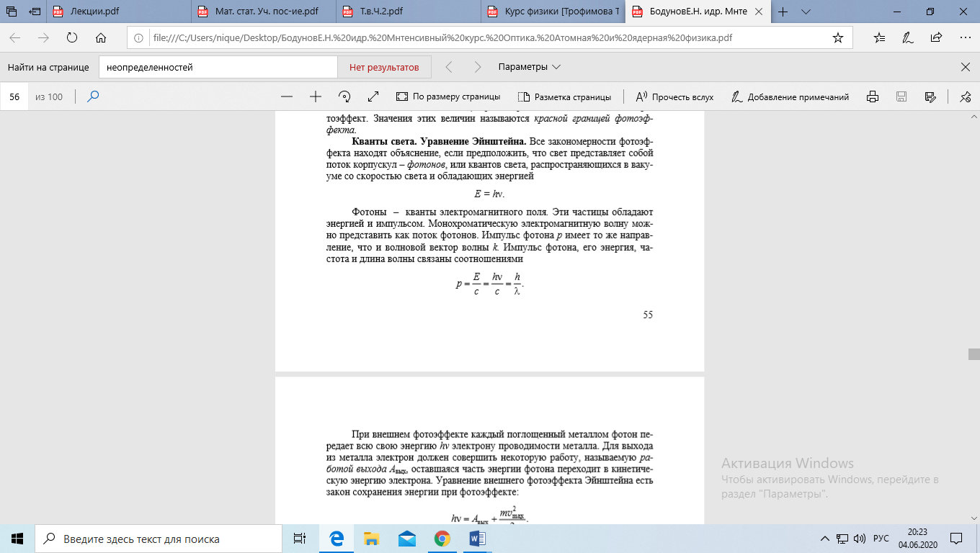This screenshot has height=553, width=980.
Task: Open Разметка страницы layout options
Action: [563, 96]
